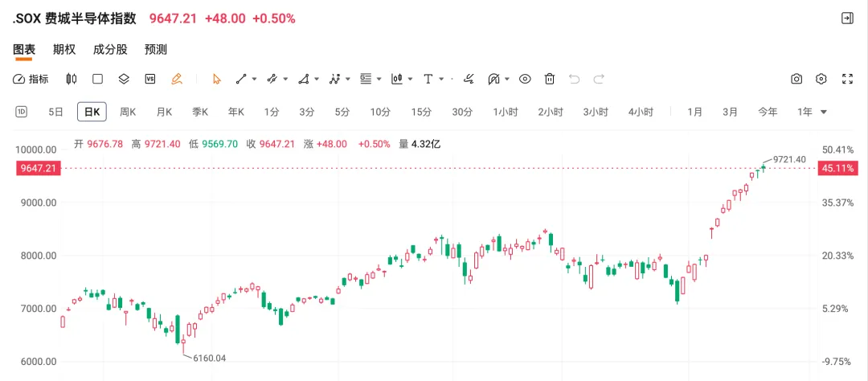Click the candlestick chart type icon
Screen dimensions: 868x381
click(72, 79)
